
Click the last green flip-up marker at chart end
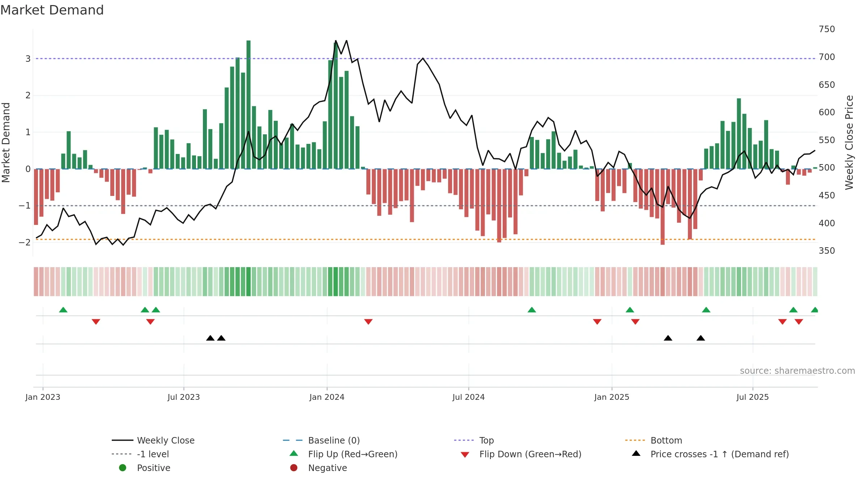pyautogui.click(x=814, y=310)
